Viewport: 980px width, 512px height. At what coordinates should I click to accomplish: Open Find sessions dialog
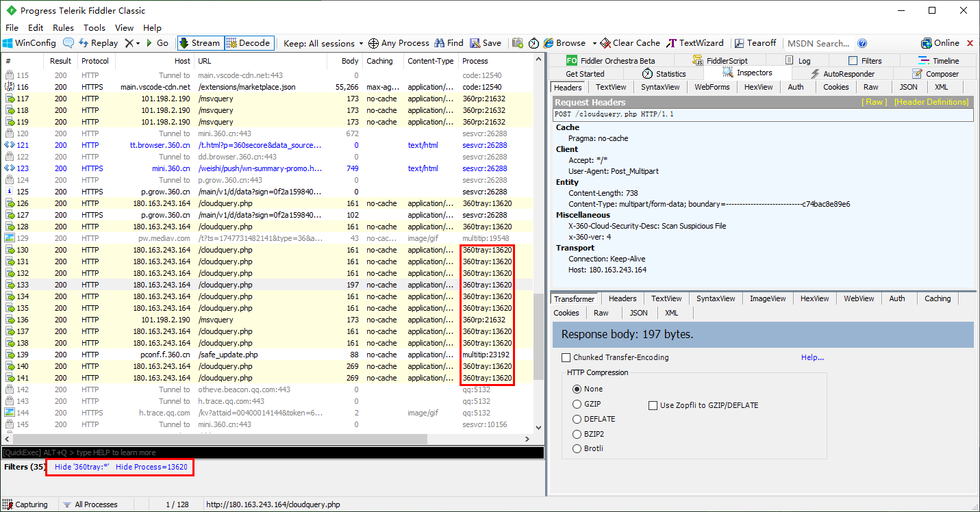point(449,43)
